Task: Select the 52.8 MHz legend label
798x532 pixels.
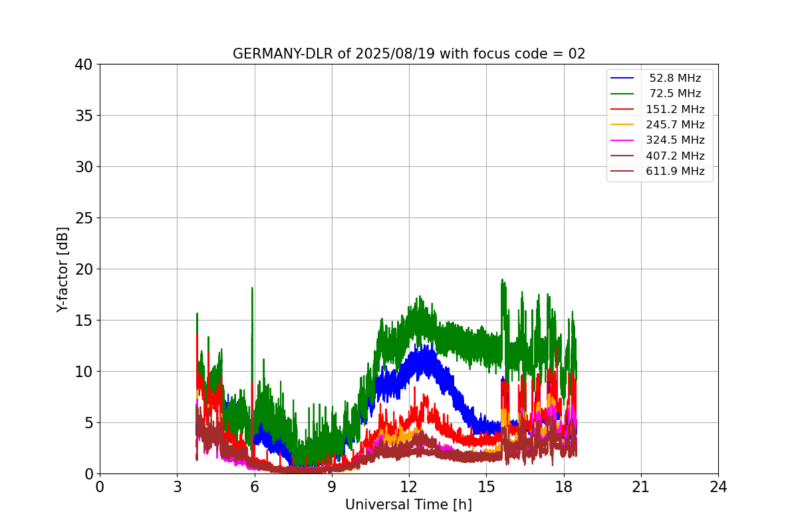Action: click(675, 78)
